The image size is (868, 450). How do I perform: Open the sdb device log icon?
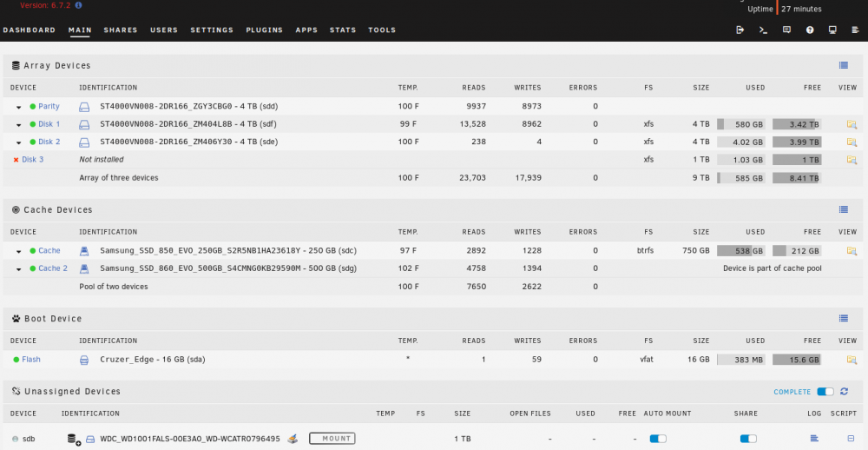coord(814,439)
